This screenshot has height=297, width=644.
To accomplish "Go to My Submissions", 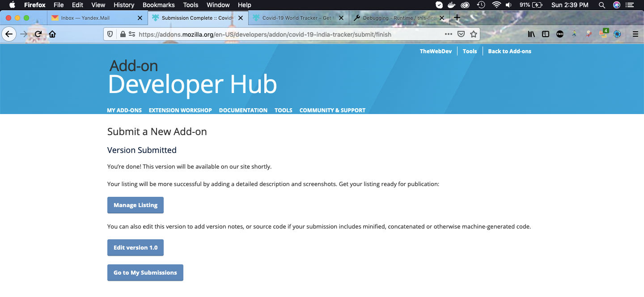I will coord(145,272).
